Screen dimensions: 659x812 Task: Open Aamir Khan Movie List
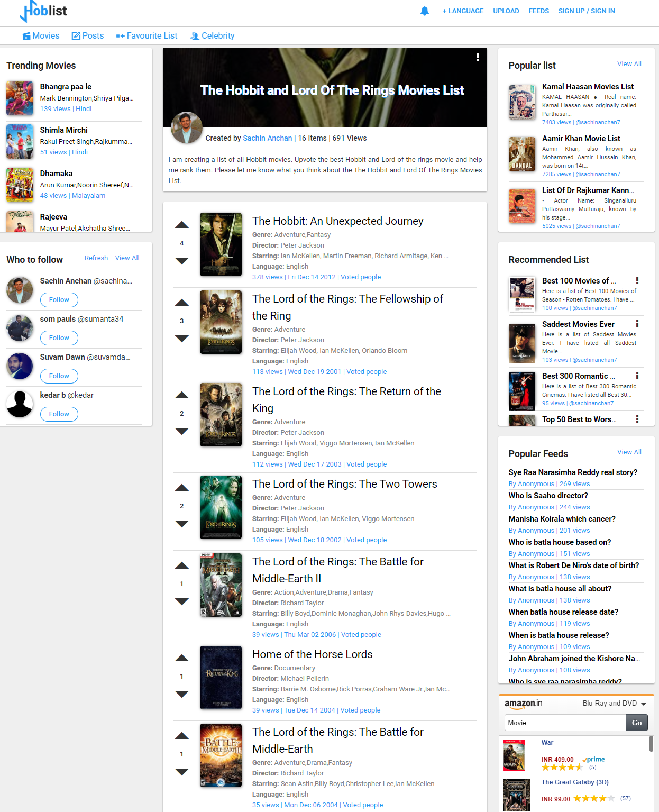pos(581,139)
